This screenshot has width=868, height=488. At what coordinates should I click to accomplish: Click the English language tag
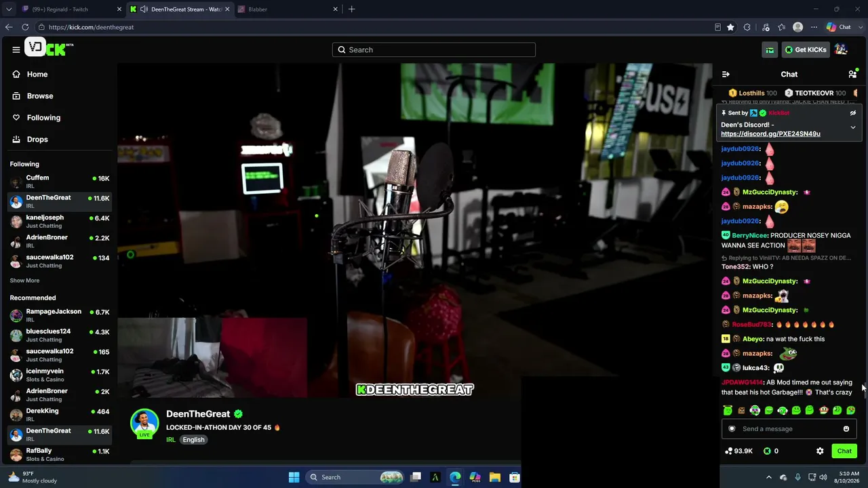(193, 439)
